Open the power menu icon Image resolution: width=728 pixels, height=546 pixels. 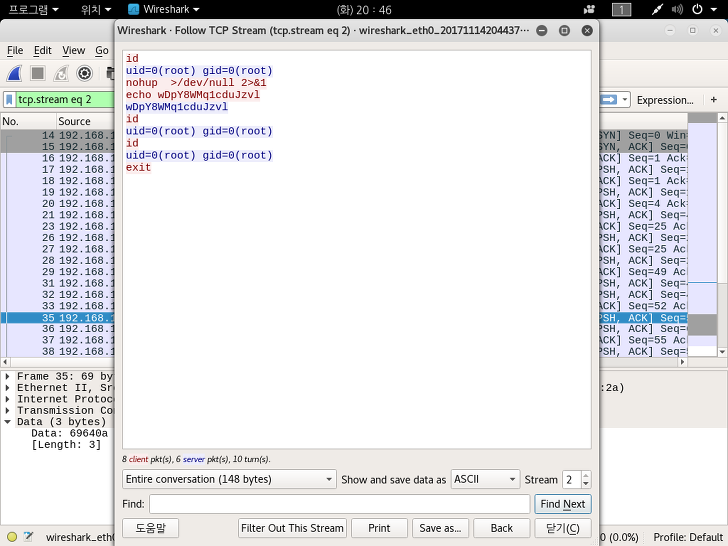coord(697,9)
